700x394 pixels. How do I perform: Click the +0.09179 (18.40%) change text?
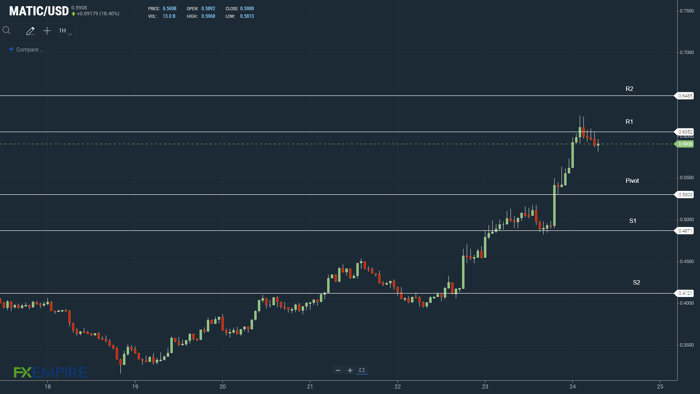98,14
